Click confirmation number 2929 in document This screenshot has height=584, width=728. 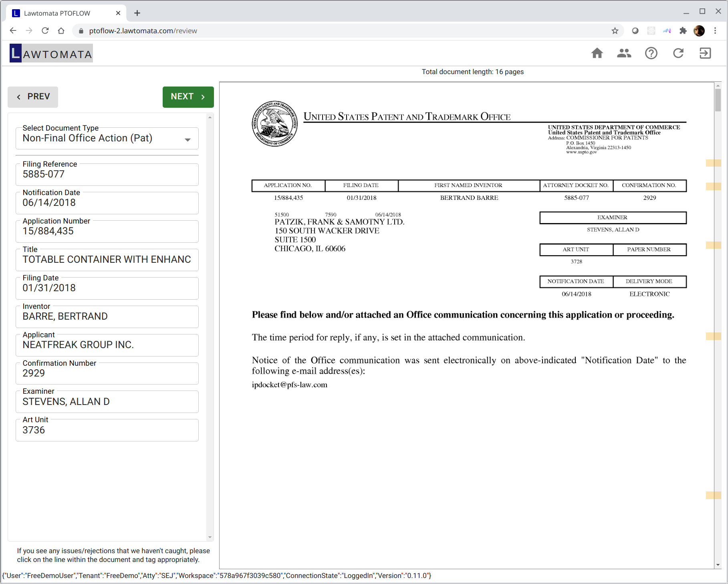point(649,198)
